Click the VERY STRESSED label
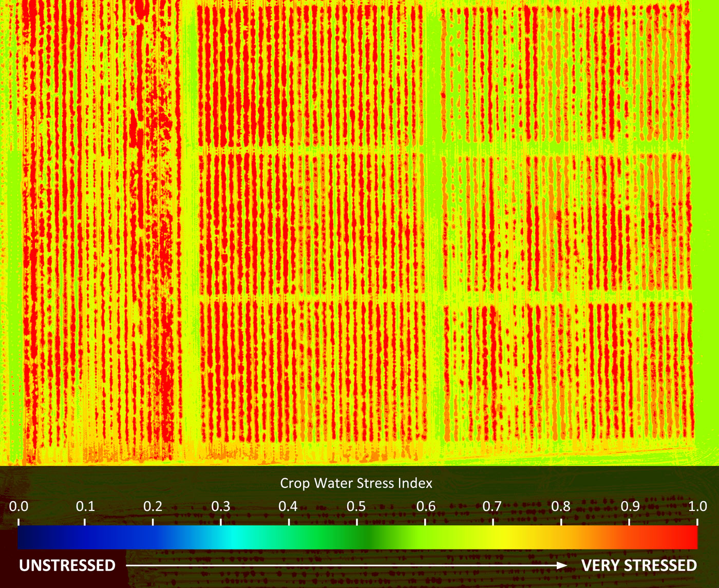 (639, 565)
